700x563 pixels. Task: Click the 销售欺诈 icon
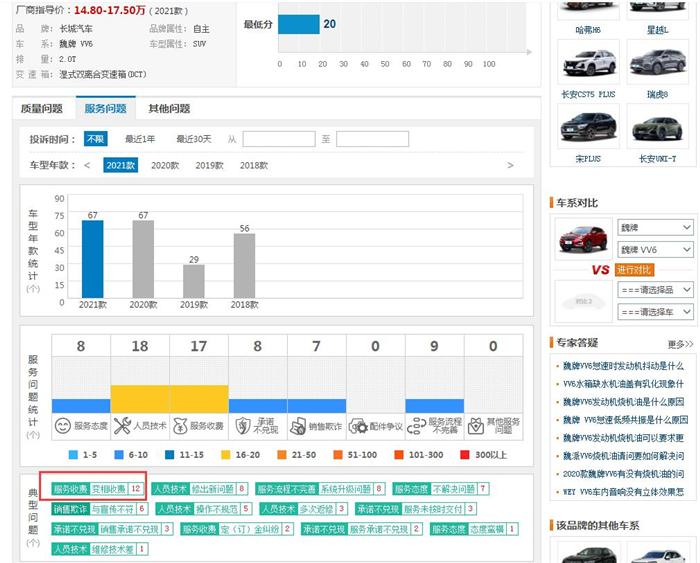[x=298, y=426]
